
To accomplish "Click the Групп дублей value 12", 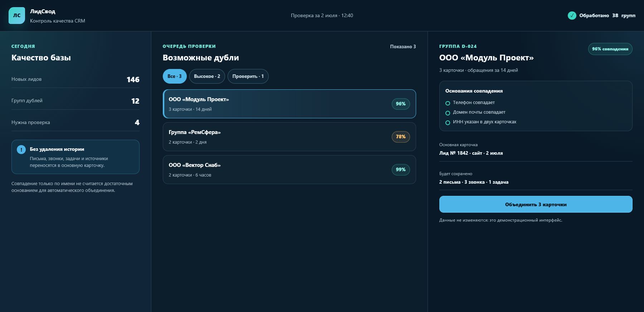I will pyautogui.click(x=135, y=101).
